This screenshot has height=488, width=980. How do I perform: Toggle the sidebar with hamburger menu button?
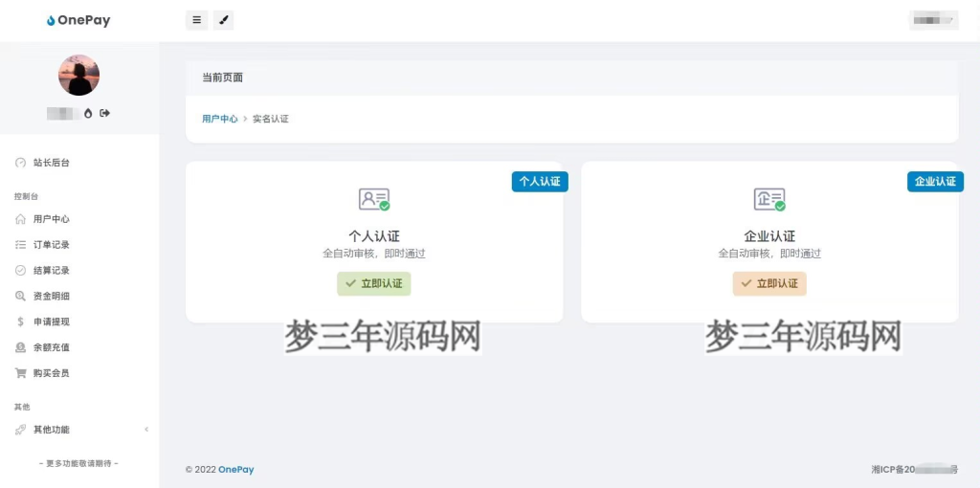197,20
